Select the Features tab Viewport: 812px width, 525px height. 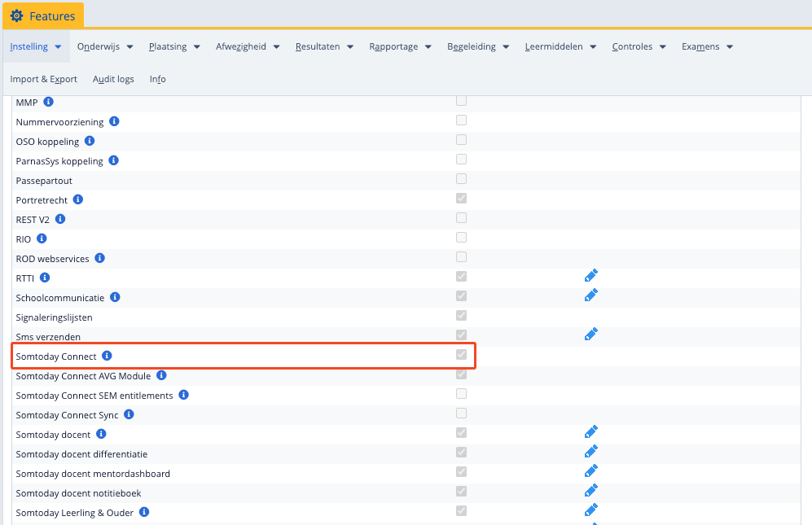tap(43, 15)
